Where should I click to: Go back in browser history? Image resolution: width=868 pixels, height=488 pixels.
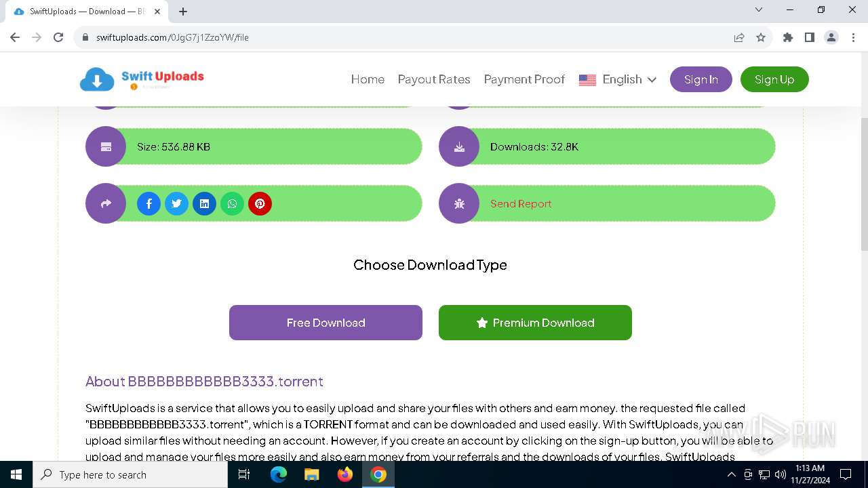(15, 37)
